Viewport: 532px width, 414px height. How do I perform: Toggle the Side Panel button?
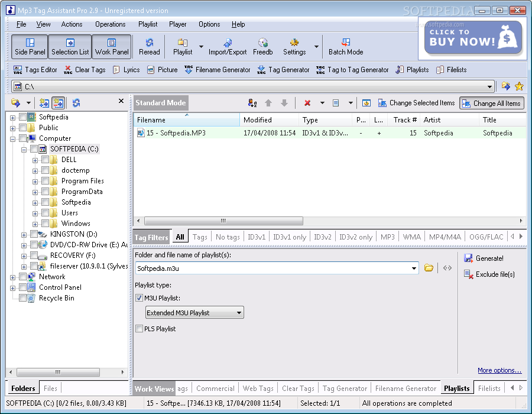pyautogui.click(x=30, y=47)
